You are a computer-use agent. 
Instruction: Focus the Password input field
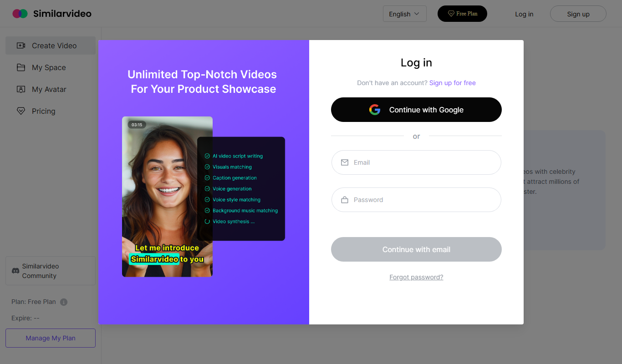416,200
